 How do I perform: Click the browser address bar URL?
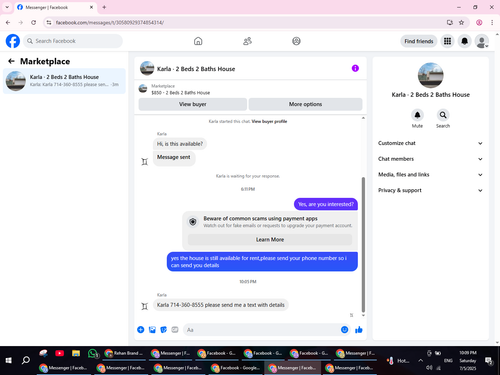pyautogui.click(x=110, y=22)
